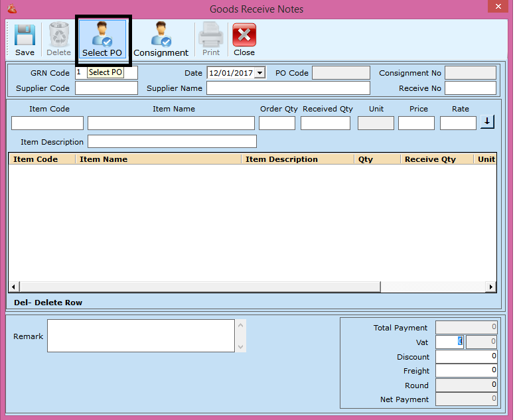Click the Supplier Code input field
This screenshot has width=515, height=420.
click(x=106, y=88)
